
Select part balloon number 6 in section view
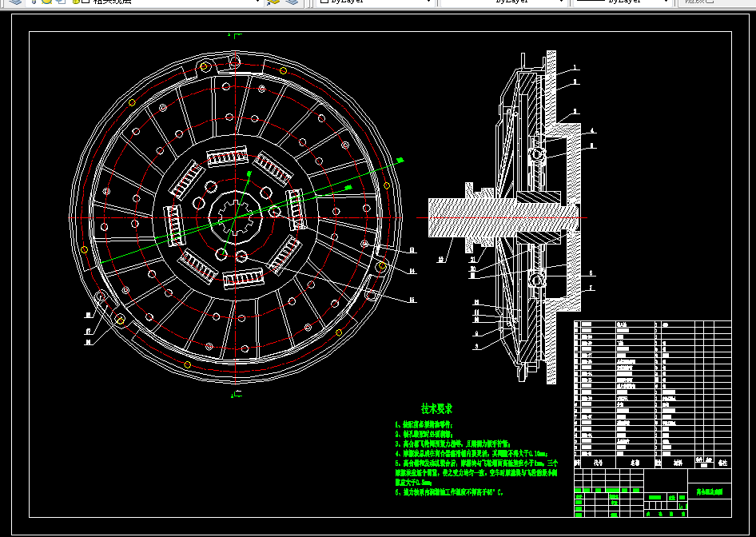coord(591,273)
